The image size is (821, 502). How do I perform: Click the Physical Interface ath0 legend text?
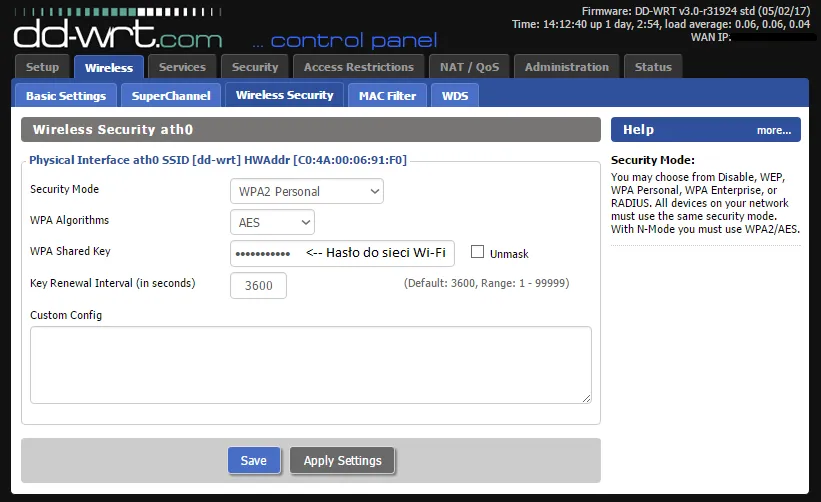(218, 160)
